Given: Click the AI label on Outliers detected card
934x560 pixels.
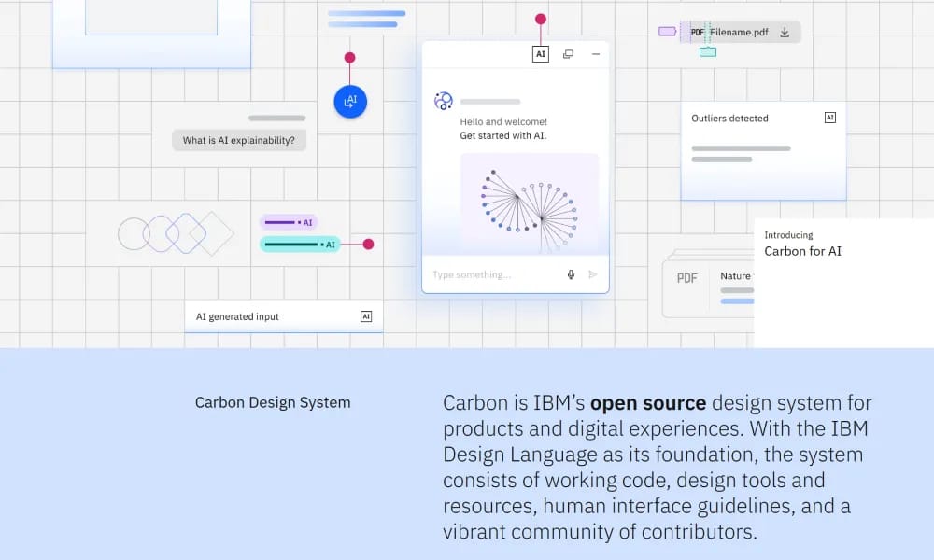Looking at the screenshot, I should coord(829,118).
